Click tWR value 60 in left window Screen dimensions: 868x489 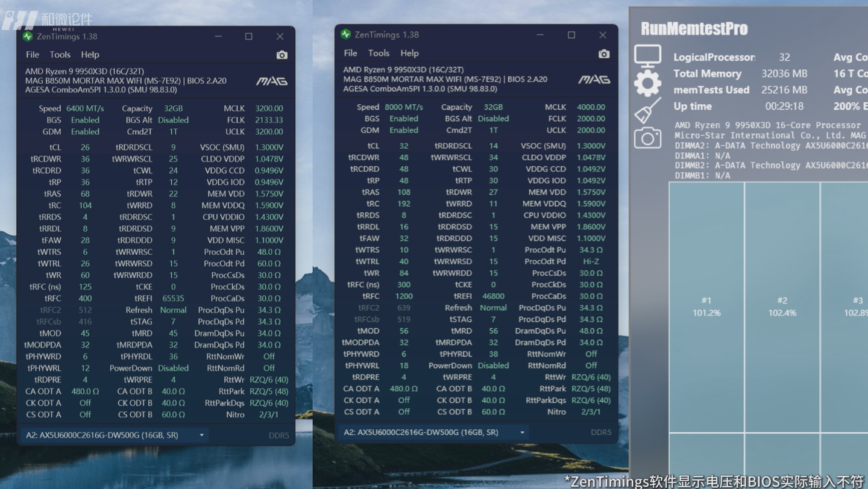click(85, 275)
